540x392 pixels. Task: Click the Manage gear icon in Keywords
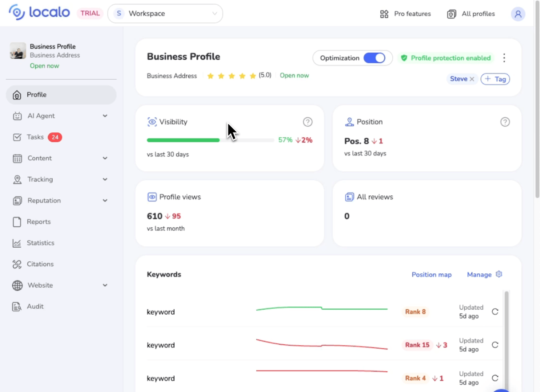(499, 274)
